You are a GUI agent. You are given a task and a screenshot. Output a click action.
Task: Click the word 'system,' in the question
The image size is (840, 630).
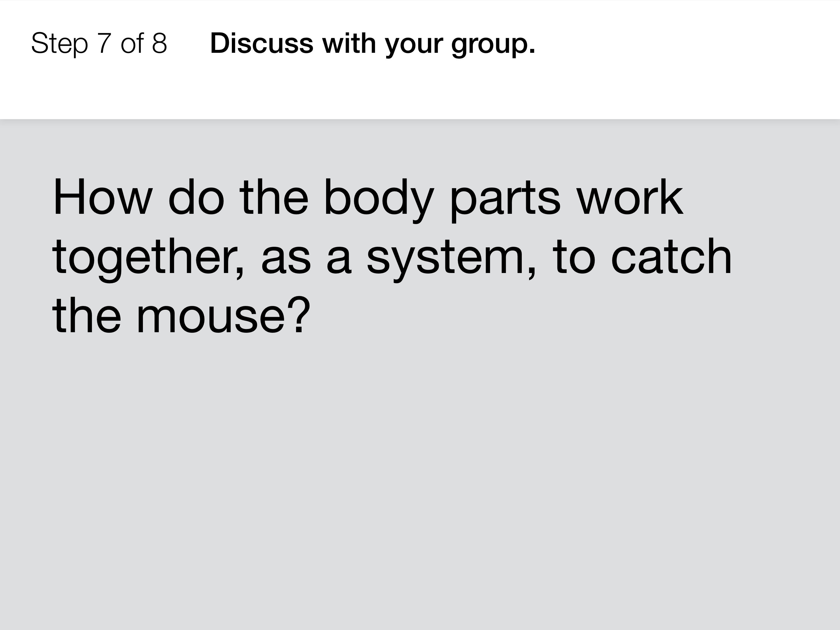(x=452, y=260)
